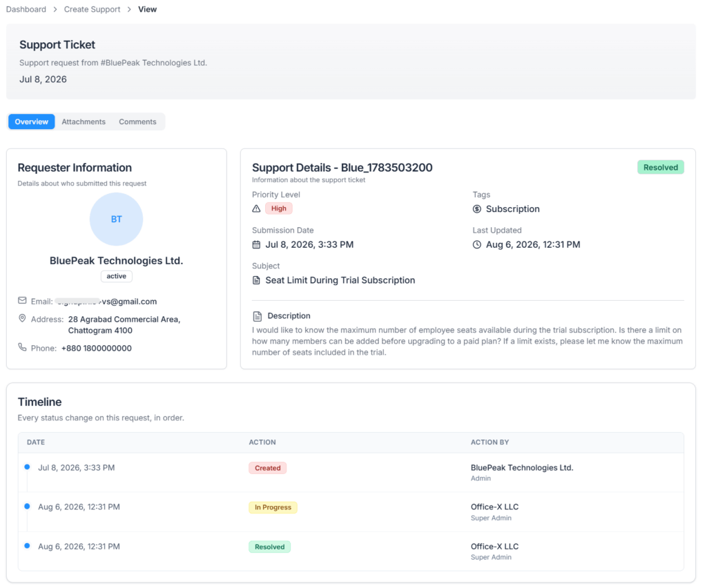
Task: Click the calendar icon beside Submission Date
Action: 256,245
